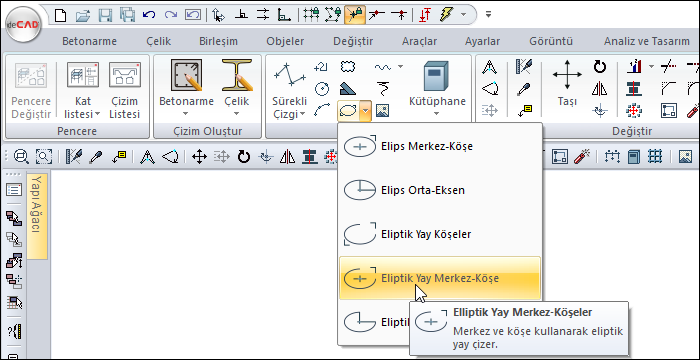The image size is (700, 360).
Task: Switch to Analiz ve Tasarım tab
Action: pyautogui.click(x=647, y=42)
